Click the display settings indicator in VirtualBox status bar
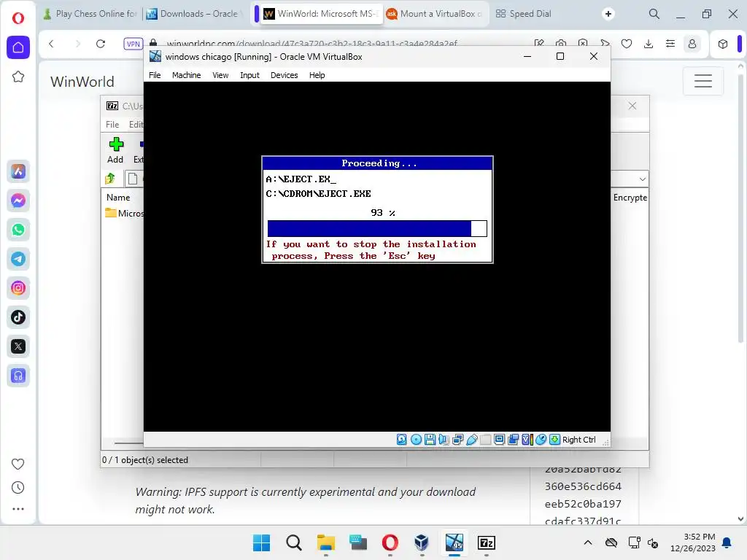 tap(499, 440)
